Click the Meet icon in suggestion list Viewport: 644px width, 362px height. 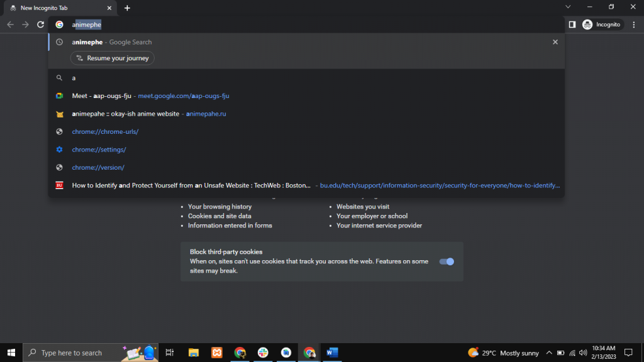click(60, 96)
